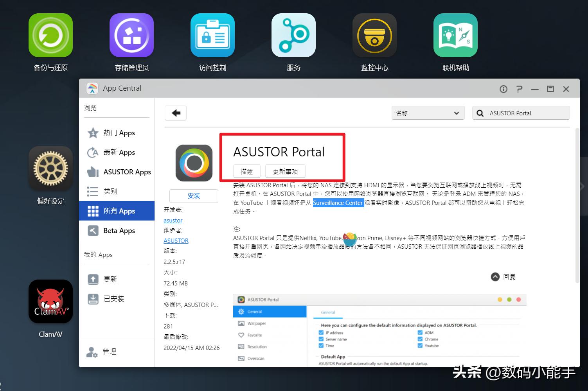This screenshot has width=588, height=391.
Task: Toggle the Chrome checkbox in the preview
Action: 420,339
